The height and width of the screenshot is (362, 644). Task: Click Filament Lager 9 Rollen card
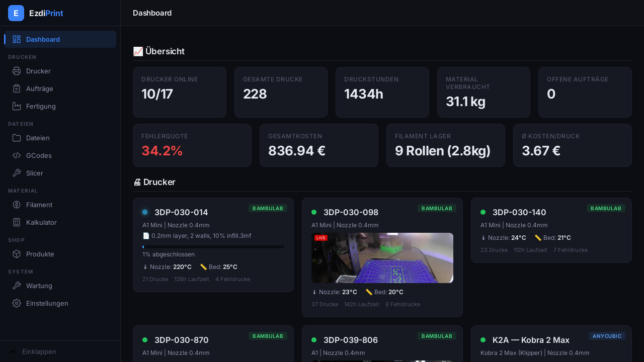point(446,145)
